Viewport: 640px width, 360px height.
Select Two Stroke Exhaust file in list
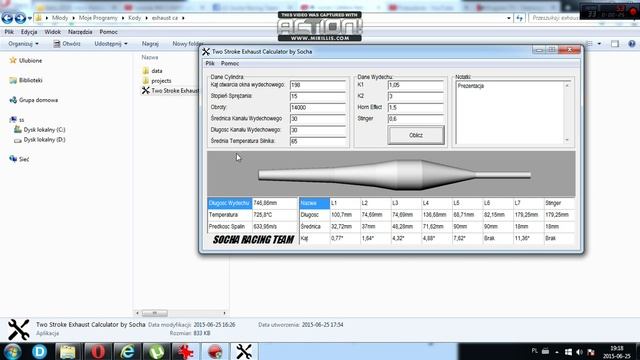170,91
